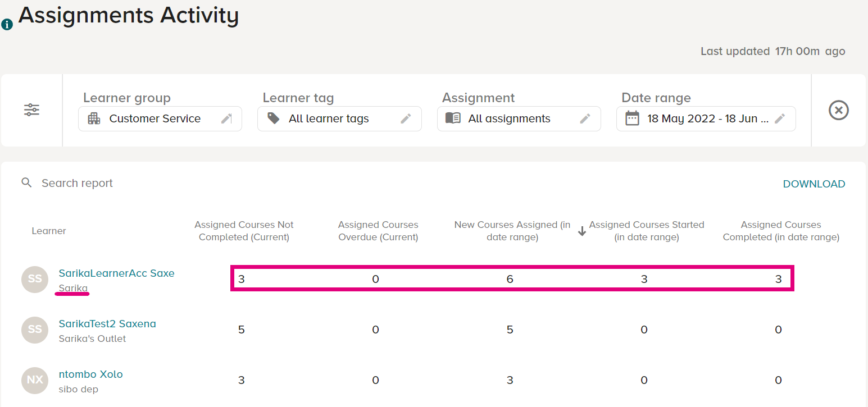868x407 pixels.
Task: Click Courses Completed value 3 for SarikaLearnerAcc
Action: click(x=779, y=279)
